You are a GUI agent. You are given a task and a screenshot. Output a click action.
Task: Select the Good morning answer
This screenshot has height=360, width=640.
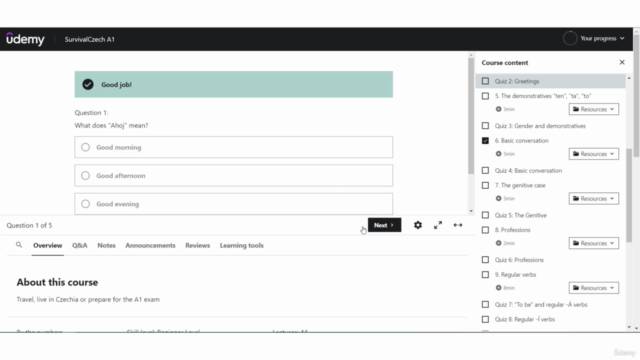coord(233,147)
